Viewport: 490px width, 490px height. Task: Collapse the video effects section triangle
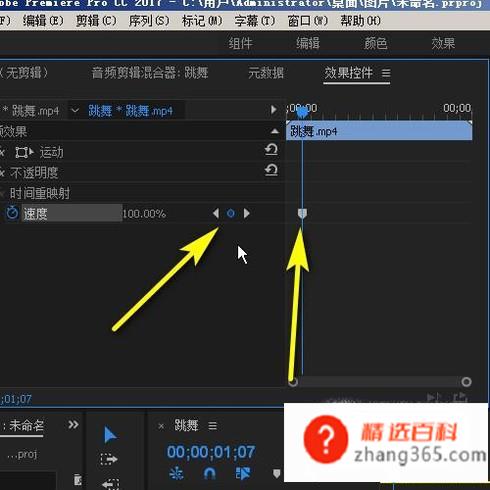(x=275, y=131)
